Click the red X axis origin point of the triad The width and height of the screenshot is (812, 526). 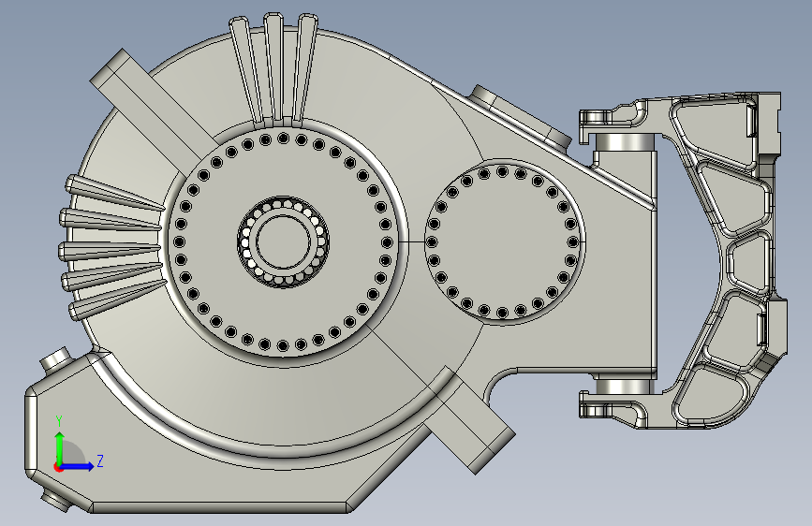point(58,467)
